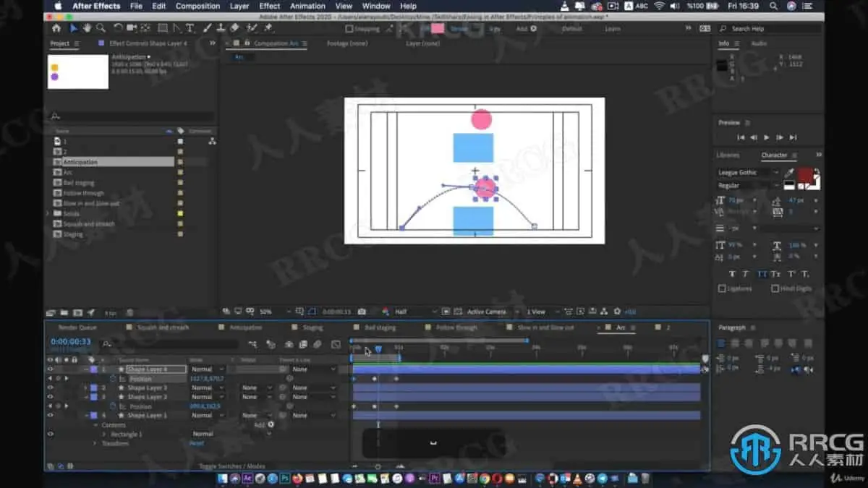Image resolution: width=868 pixels, height=488 pixels.
Task: Click the eyedropper in Character panel
Action: (x=790, y=173)
